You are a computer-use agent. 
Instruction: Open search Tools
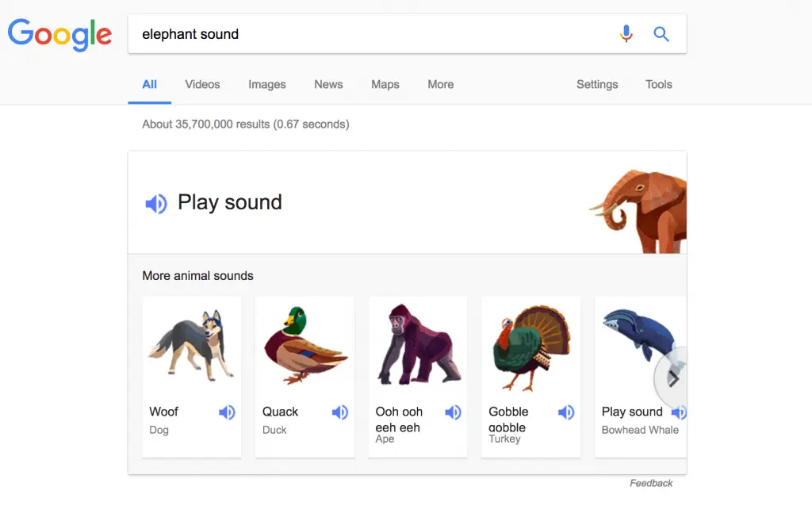(659, 84)
